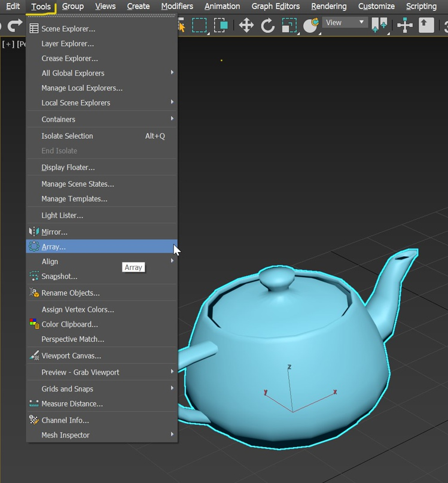Click the Measure Distance ruler icon
Viewport: 448px width, 483px height.
point(34,403)
